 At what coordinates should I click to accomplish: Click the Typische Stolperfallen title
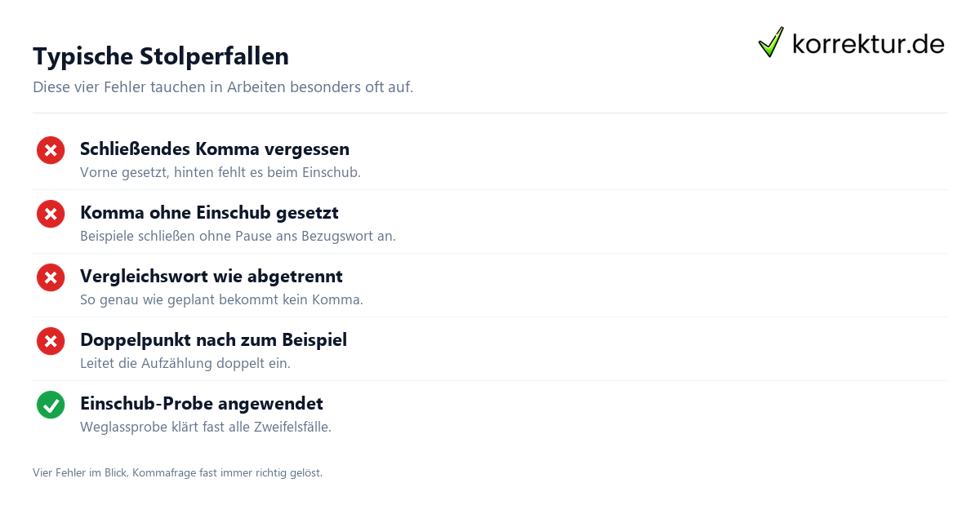click(x=161, y=56)
